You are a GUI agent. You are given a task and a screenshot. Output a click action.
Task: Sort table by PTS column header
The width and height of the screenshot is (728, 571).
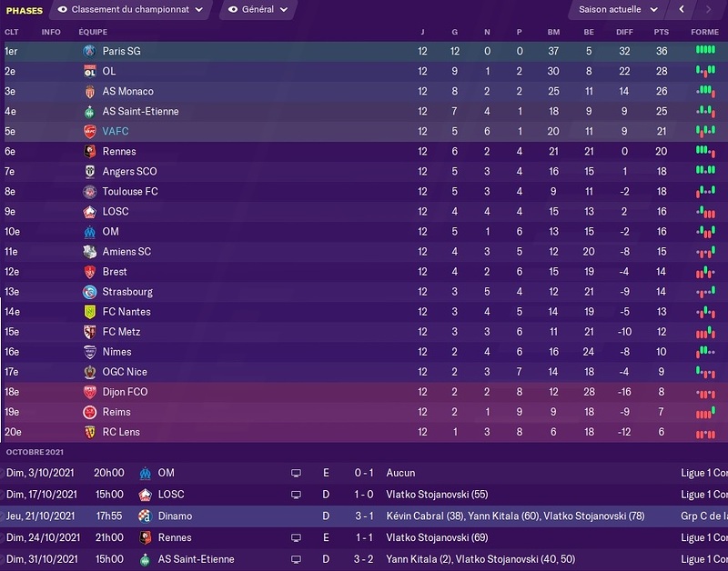[x=662, y=32]
